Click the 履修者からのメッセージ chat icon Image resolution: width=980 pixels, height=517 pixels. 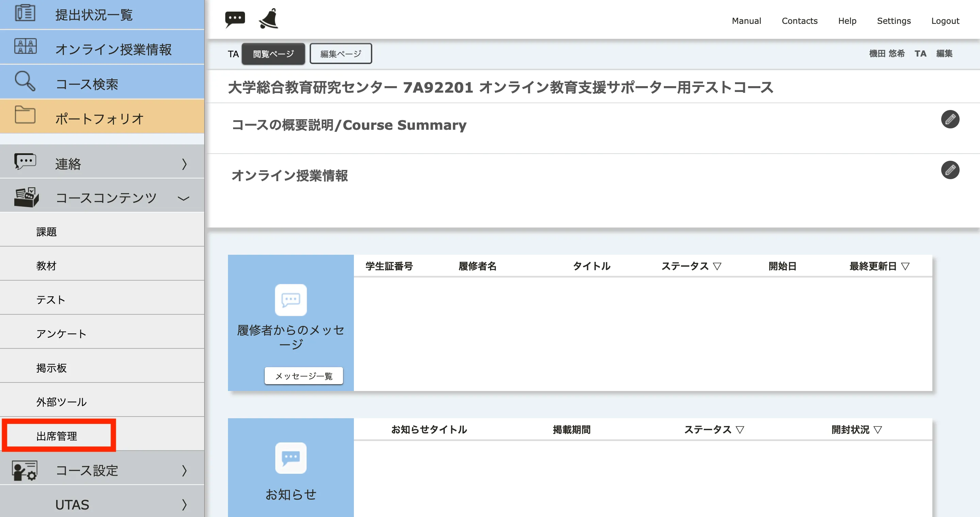(291, 300)
